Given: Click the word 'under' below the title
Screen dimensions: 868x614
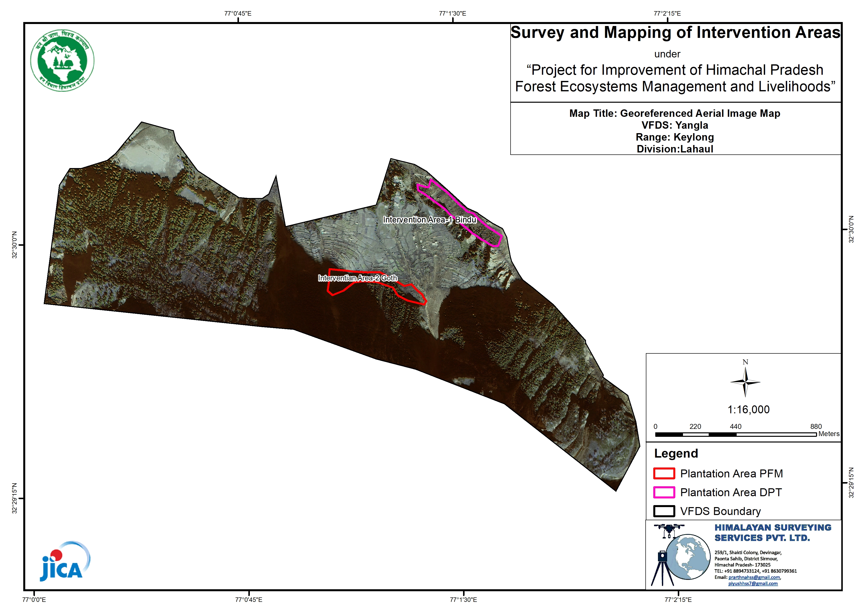Looking at the screenshot, I should point(667,54).
